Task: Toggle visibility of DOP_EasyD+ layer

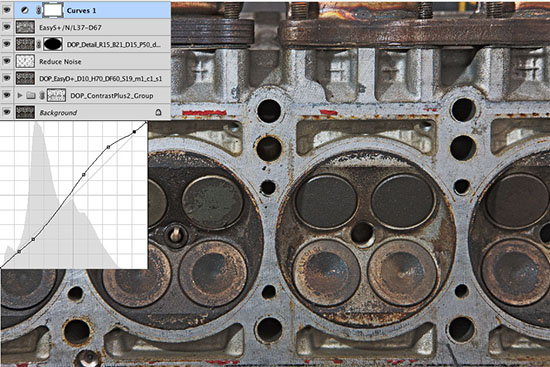Action: coord(7,78)
